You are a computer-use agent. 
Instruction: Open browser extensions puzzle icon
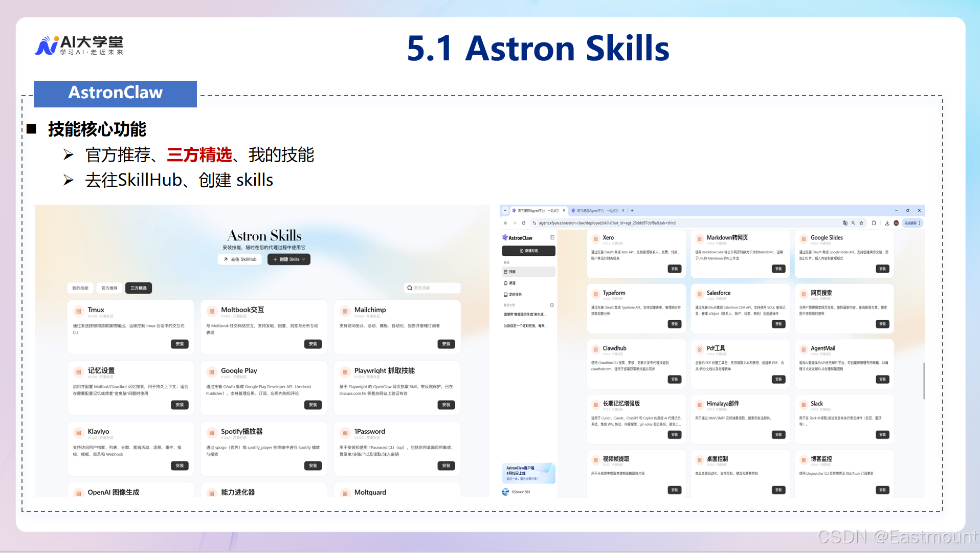pyautogui.click(x=874, y=223)
